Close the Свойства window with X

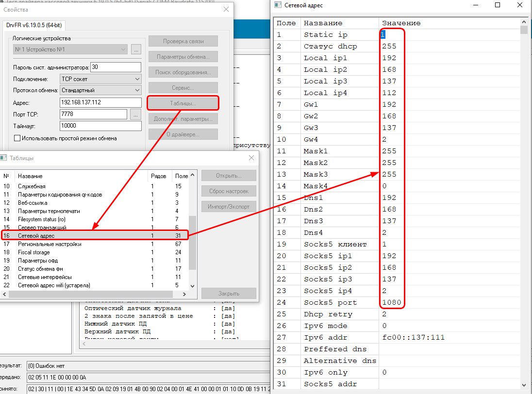point(226,9)
